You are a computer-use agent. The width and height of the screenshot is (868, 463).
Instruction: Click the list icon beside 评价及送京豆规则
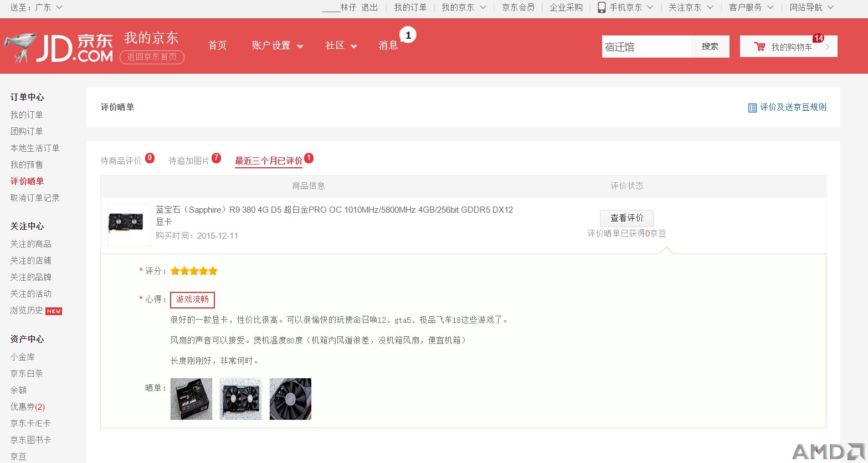(752, 107)
